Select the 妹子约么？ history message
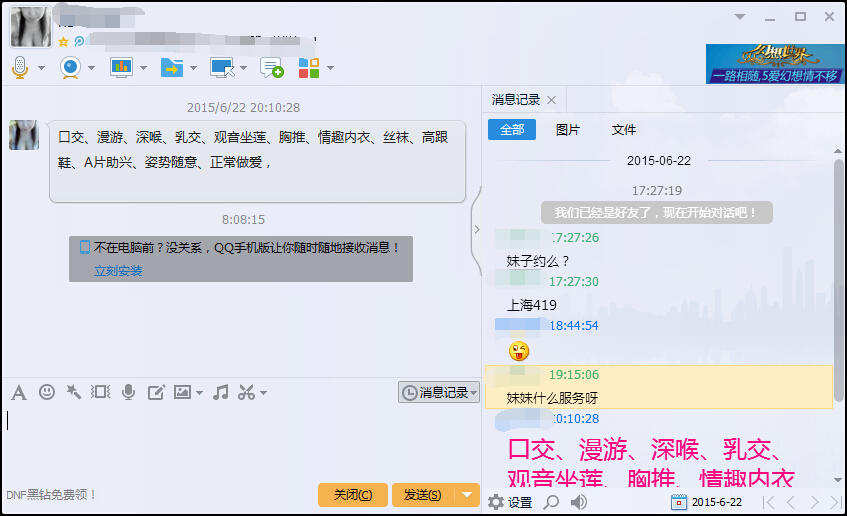This screenshot has height=516, width=847. (537, 261)
